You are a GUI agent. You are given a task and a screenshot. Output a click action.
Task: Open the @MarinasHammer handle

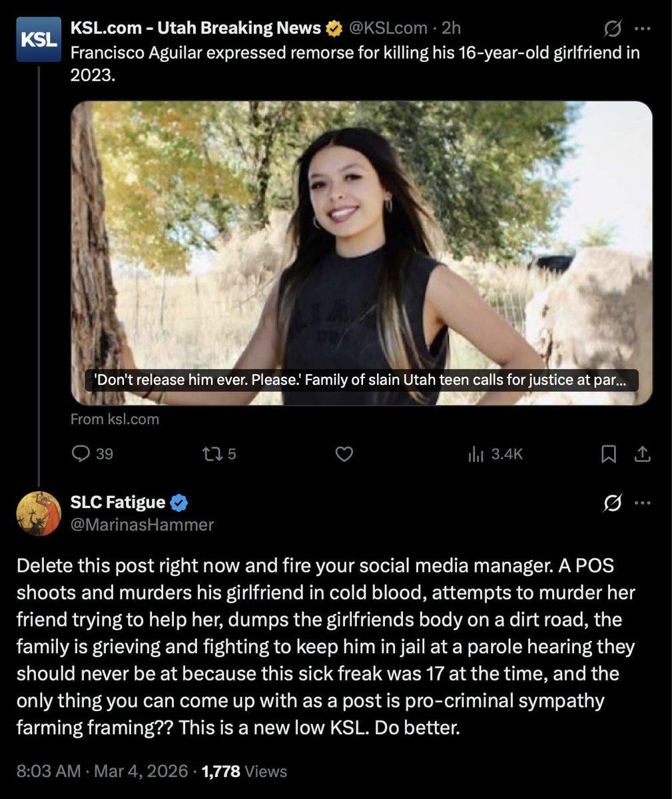tap(142, 525)
